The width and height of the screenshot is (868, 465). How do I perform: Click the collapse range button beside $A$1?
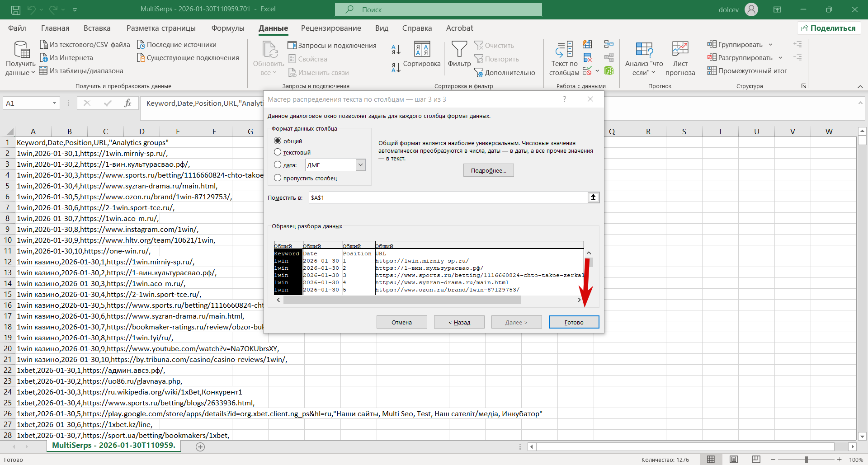(x=593, y=197)
